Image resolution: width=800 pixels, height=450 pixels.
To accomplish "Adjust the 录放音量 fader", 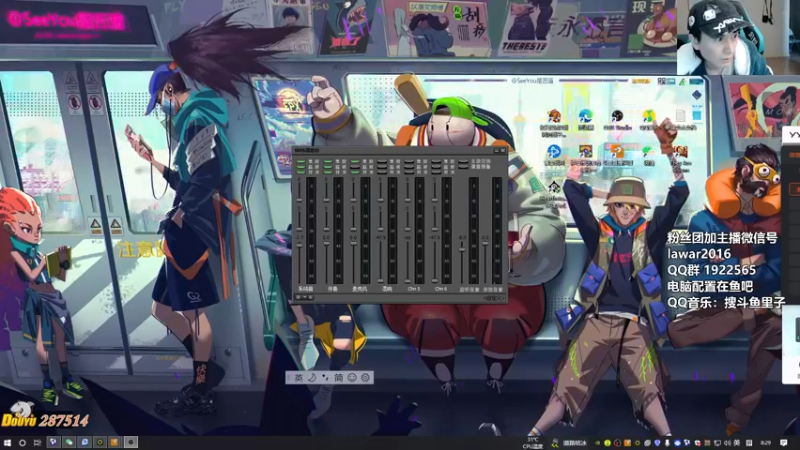I will (485, 243).
